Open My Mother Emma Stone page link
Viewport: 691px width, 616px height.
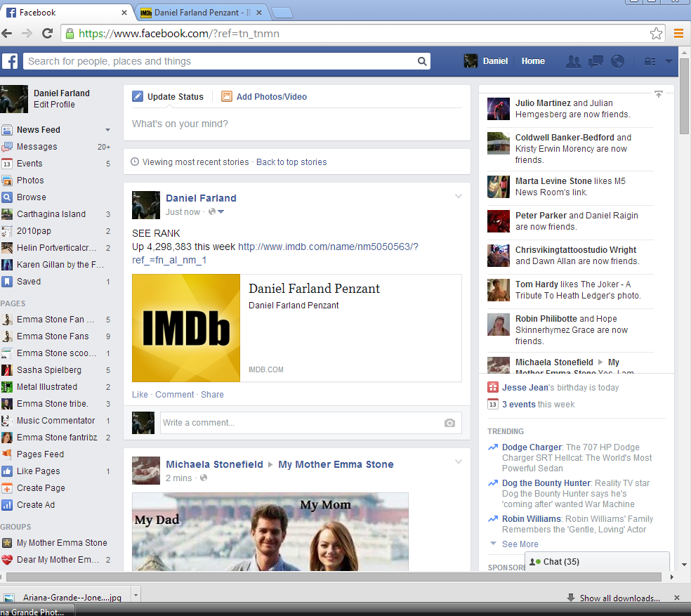tap(336, 464)
